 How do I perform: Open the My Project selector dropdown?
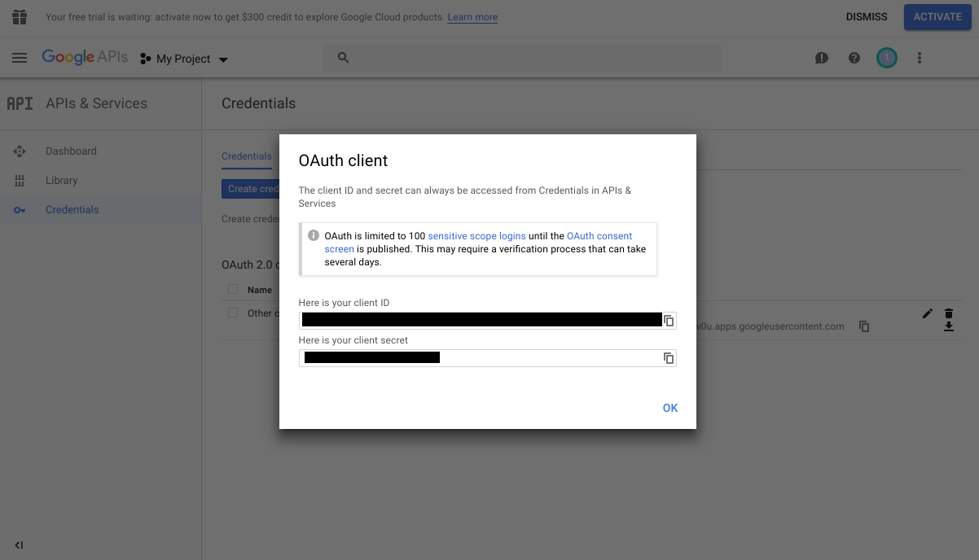(x=183, y=58)
